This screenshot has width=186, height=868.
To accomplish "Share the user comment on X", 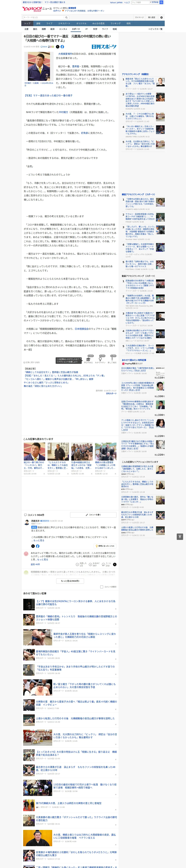I will tap(115, 564).
